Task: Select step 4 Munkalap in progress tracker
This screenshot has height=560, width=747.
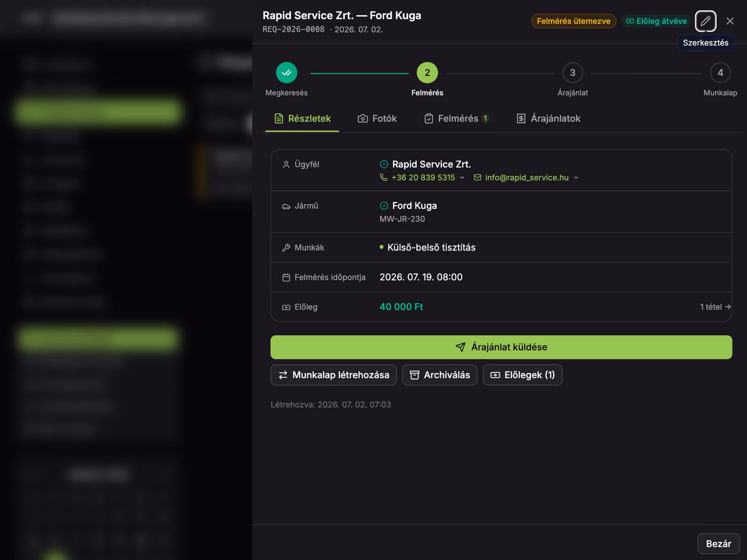Action: coord(720,73)
